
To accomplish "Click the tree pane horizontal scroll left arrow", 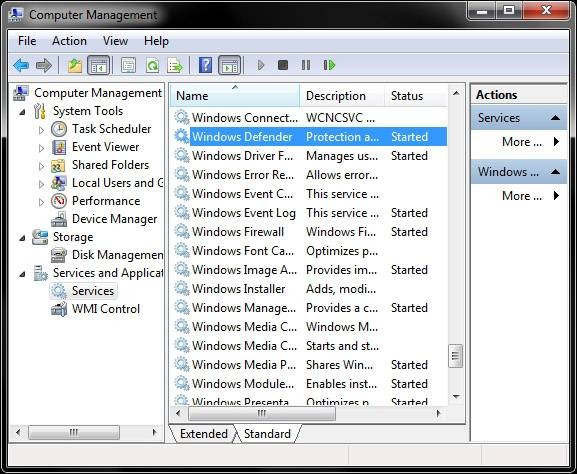I will 18,432.
